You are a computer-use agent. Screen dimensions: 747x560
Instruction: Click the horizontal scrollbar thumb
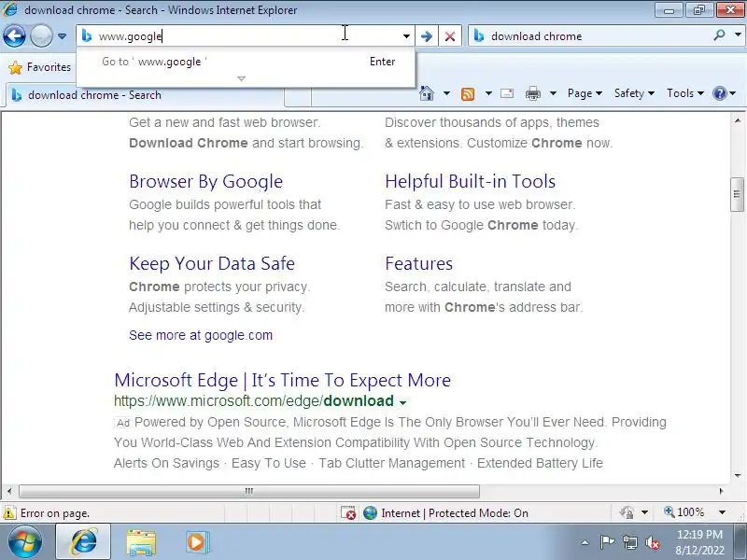(249, 491)
